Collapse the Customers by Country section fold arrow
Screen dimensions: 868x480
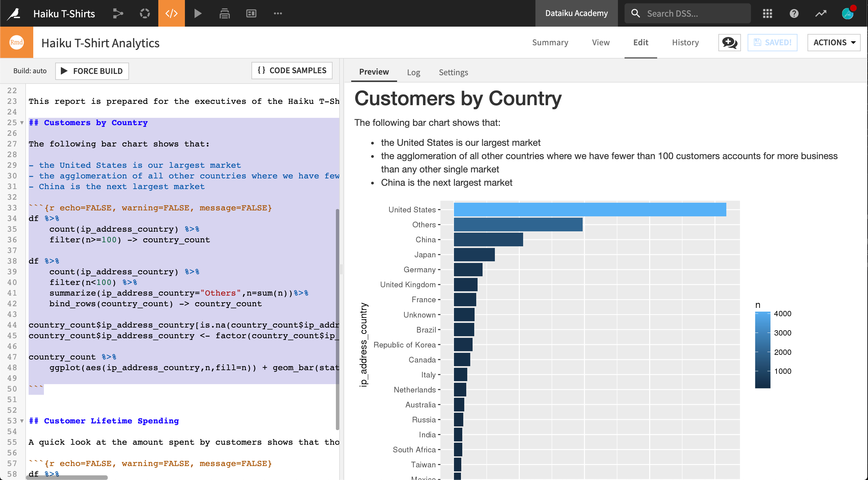22,123
